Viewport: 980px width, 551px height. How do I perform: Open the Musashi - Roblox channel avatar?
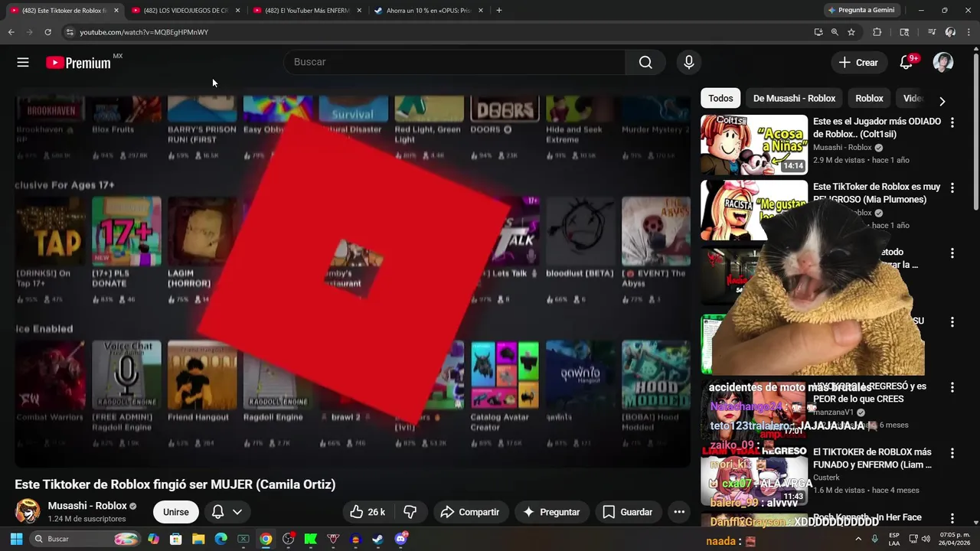click(x=28, y=511)
